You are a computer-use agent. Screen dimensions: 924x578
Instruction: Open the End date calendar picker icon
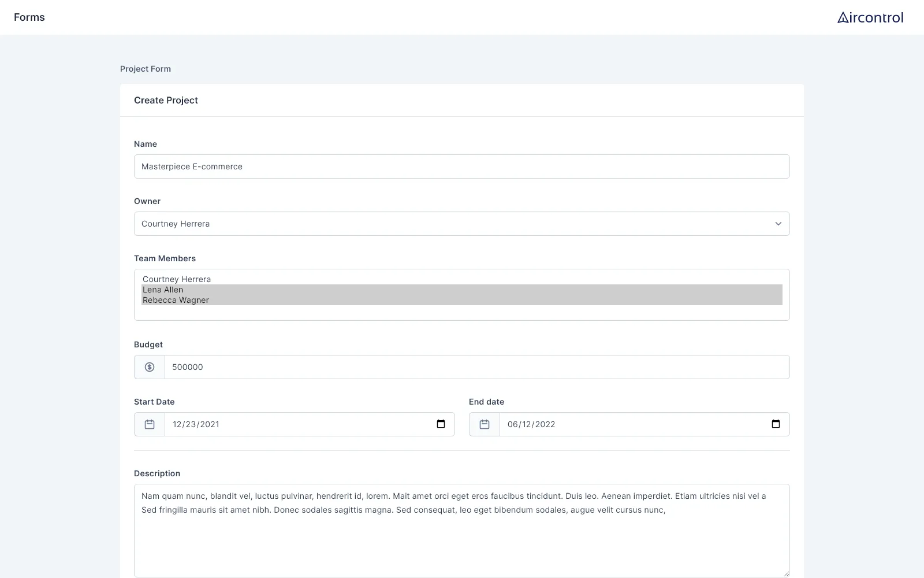pos(776,424)
